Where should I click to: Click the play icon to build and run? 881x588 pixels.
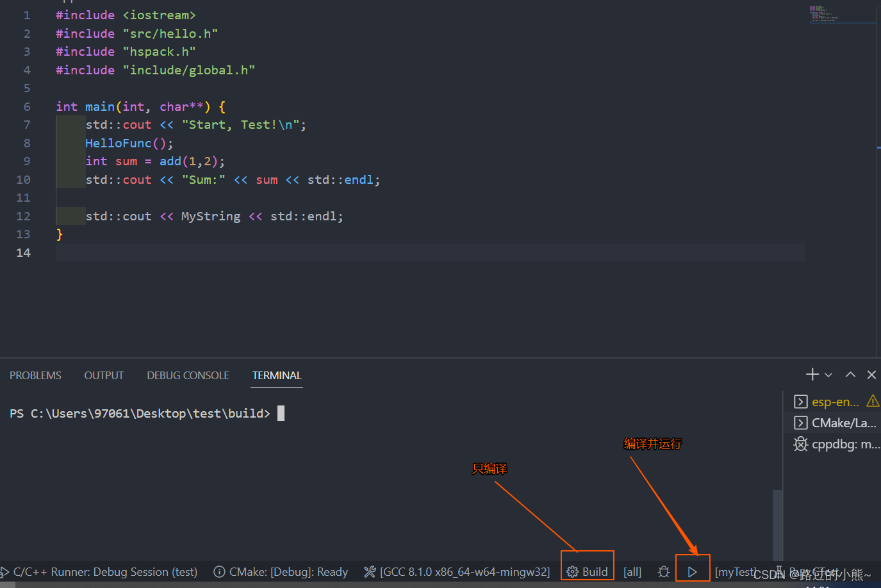[x=692, y=572]
